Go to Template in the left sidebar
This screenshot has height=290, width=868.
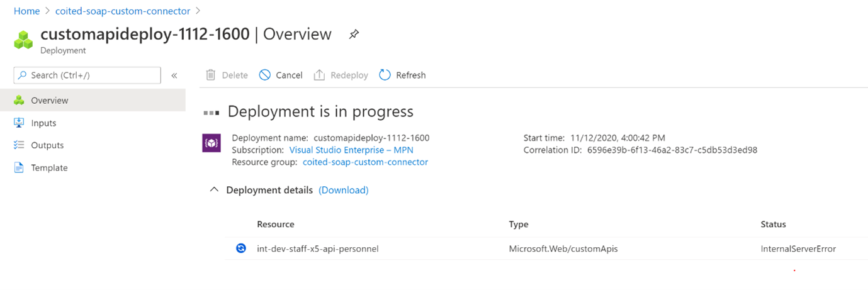pos(49,168)
